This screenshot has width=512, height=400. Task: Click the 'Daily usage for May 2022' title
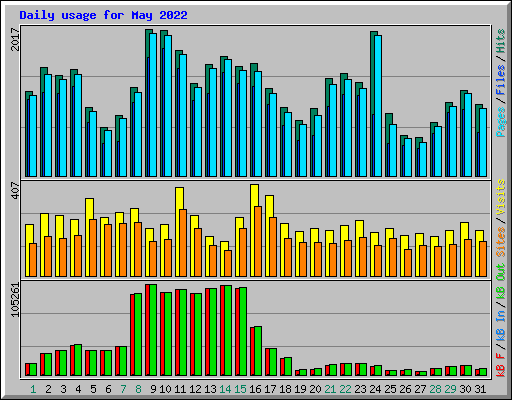coord(103,15)
